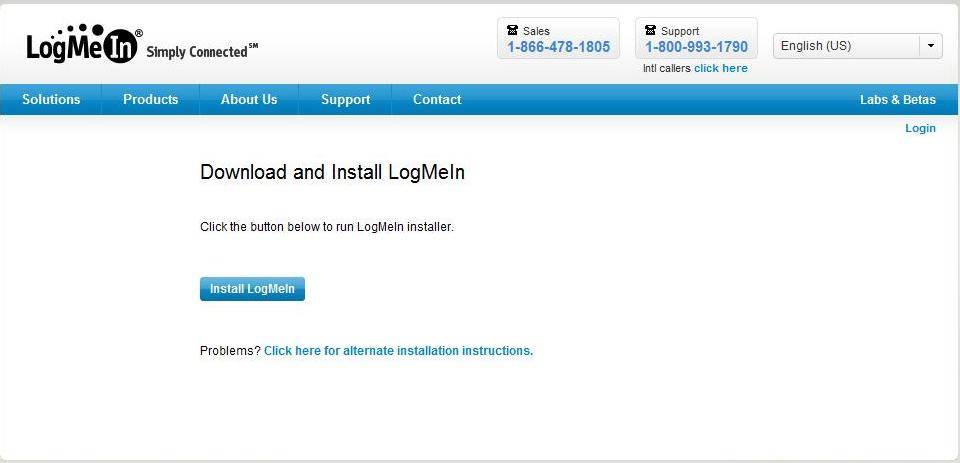Open the Contact menu item

point(437,99)
